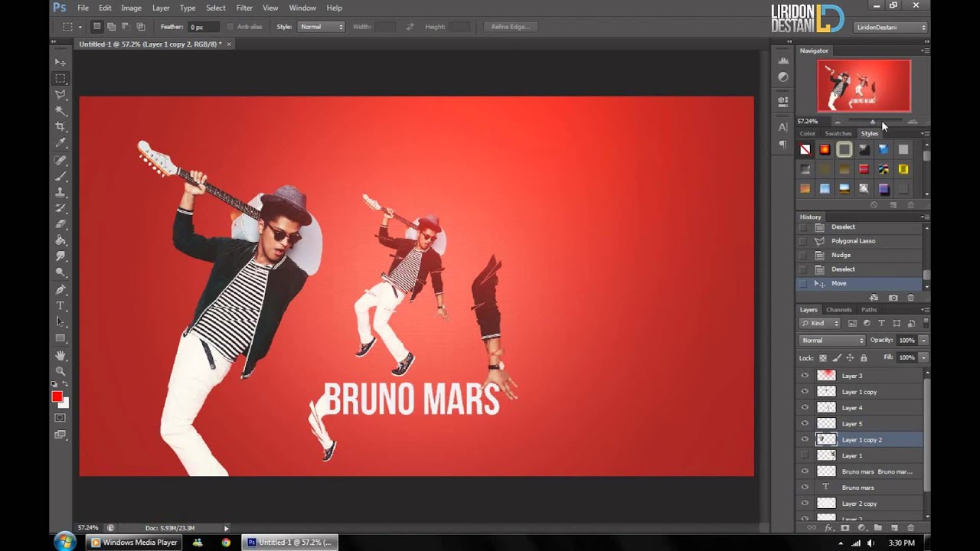The height and width of the screenshot is (551, 980).
Task: Open the Image menu
Action: [131, 8]
